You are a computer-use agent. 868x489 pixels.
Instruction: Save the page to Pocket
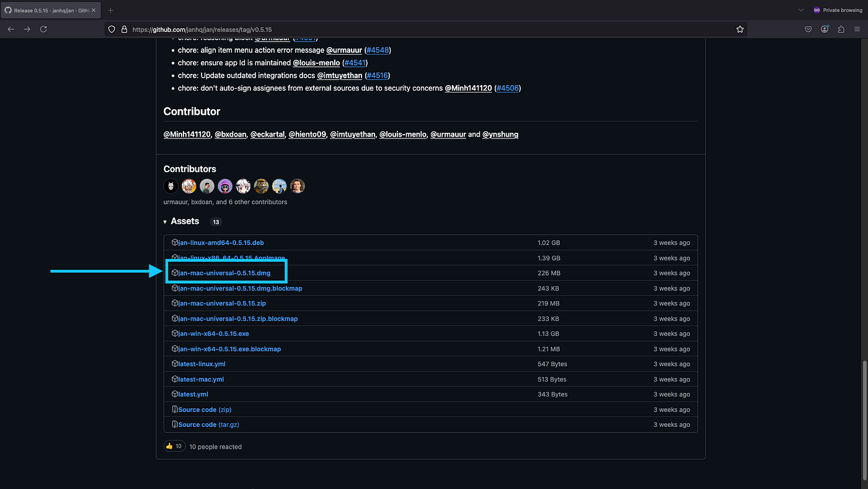(808, 29)
